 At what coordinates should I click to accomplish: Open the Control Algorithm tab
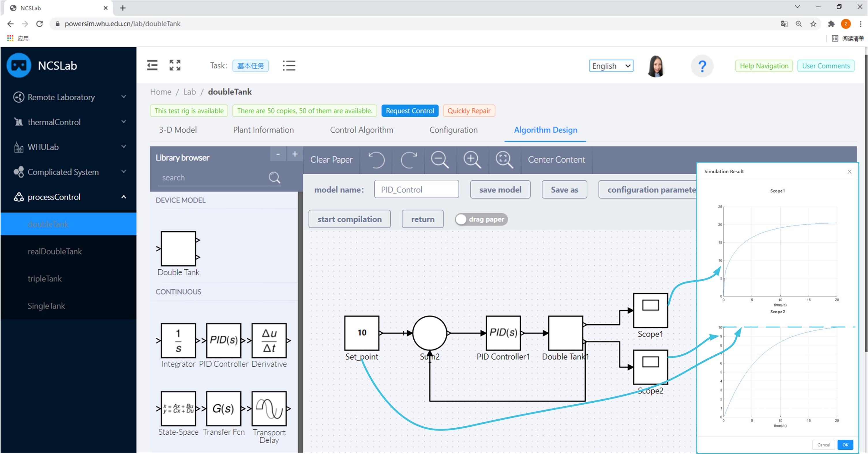(361, 130)
